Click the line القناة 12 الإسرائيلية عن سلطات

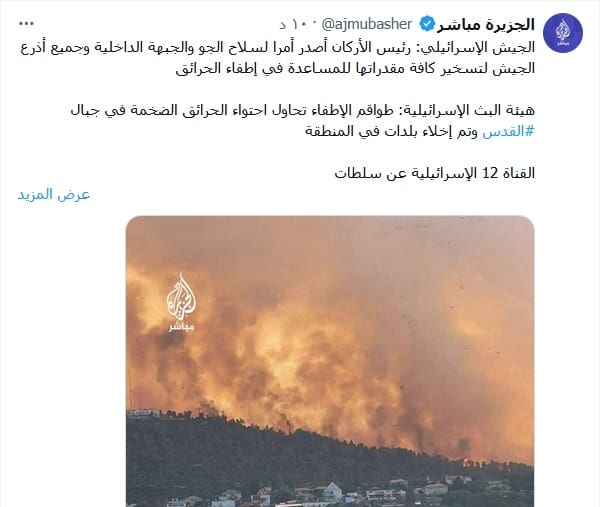tap(435, 173)
